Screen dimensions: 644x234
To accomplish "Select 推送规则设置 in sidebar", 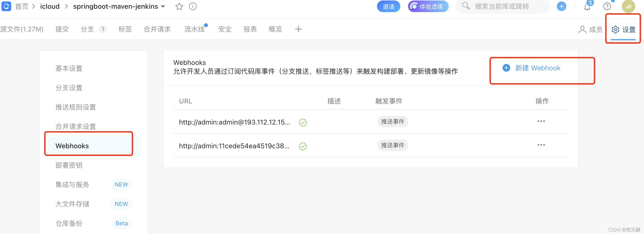I will (x=76, y=107).
